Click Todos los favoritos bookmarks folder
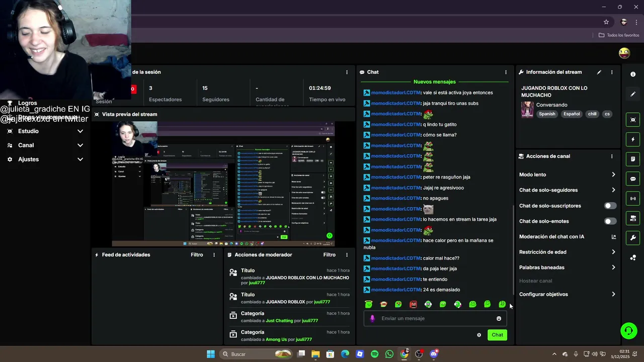The height and width of the screenshot is (362, 644). [619, 35]
